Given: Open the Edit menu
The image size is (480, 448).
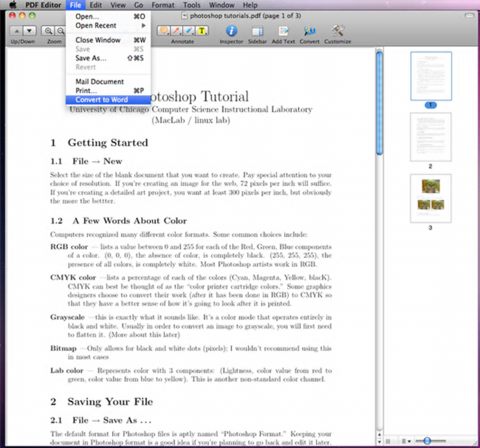Looking at the screenshot, I should (96, 5).
